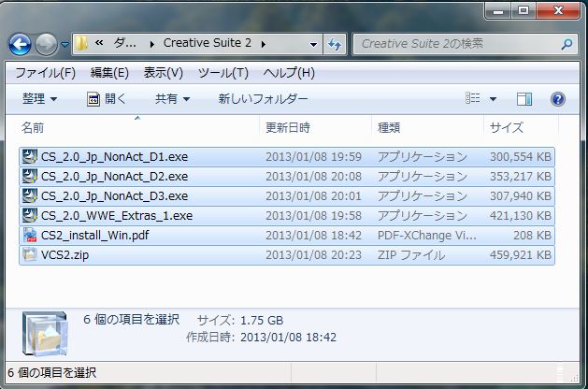
Task: Click 作成日時 2013/01/08 18:42 detail
Action: (x=261, y=338)
